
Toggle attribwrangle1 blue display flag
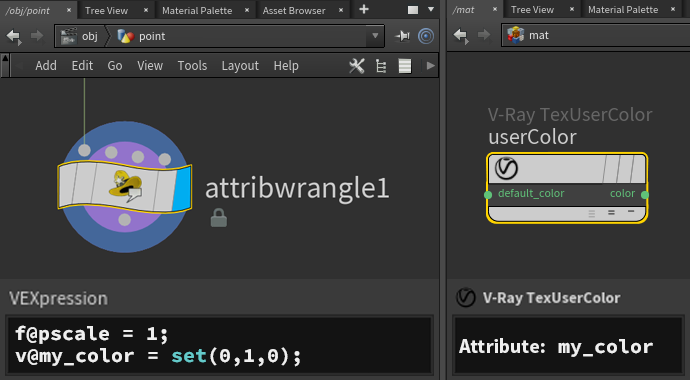point(182,188)
